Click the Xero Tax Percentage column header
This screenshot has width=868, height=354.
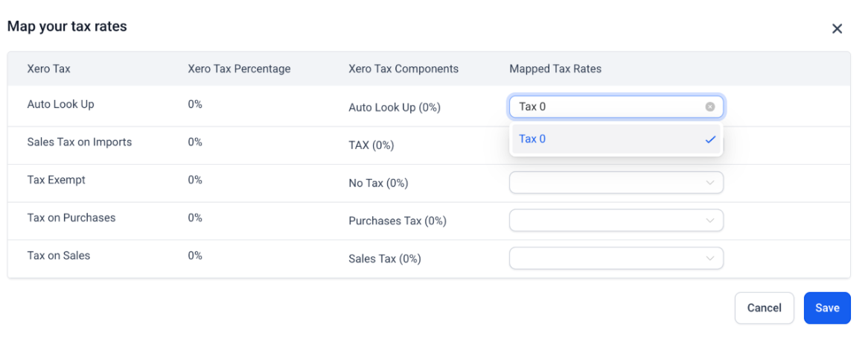(x=239, y=69)
